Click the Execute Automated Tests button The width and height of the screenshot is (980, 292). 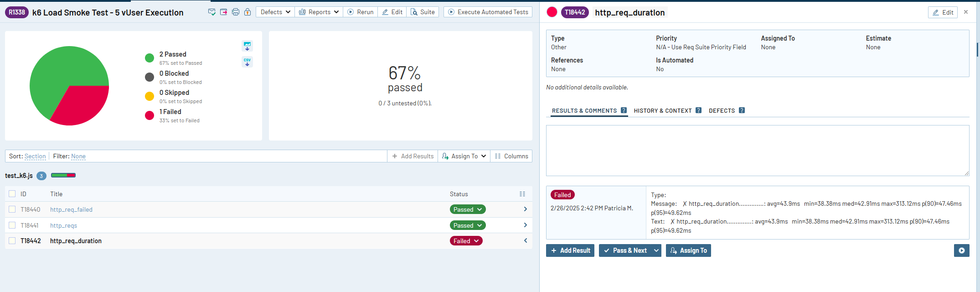pyautogui.click(x=488, y=12)
